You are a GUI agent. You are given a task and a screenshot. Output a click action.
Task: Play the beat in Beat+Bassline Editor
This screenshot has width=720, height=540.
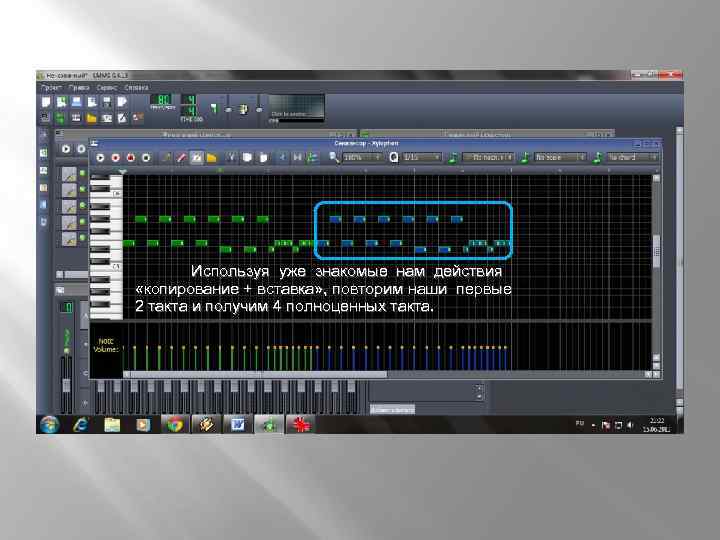(x=66, y=149)
